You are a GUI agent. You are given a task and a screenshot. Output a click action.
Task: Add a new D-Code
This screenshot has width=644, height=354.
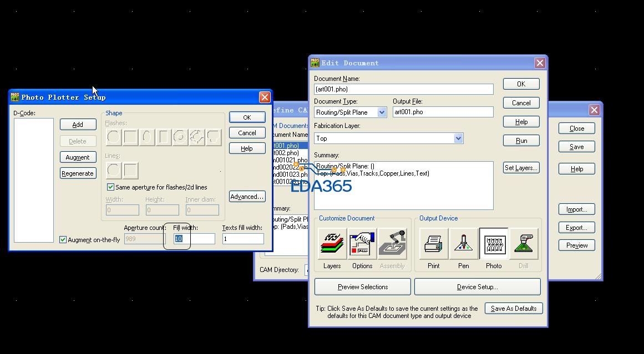click(78, 124)
